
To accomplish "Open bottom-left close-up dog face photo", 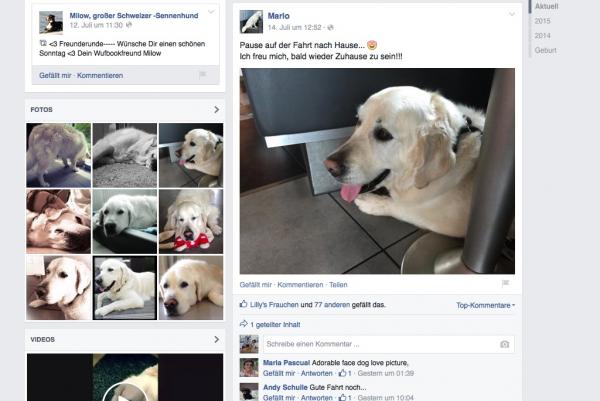I will 59,287.
